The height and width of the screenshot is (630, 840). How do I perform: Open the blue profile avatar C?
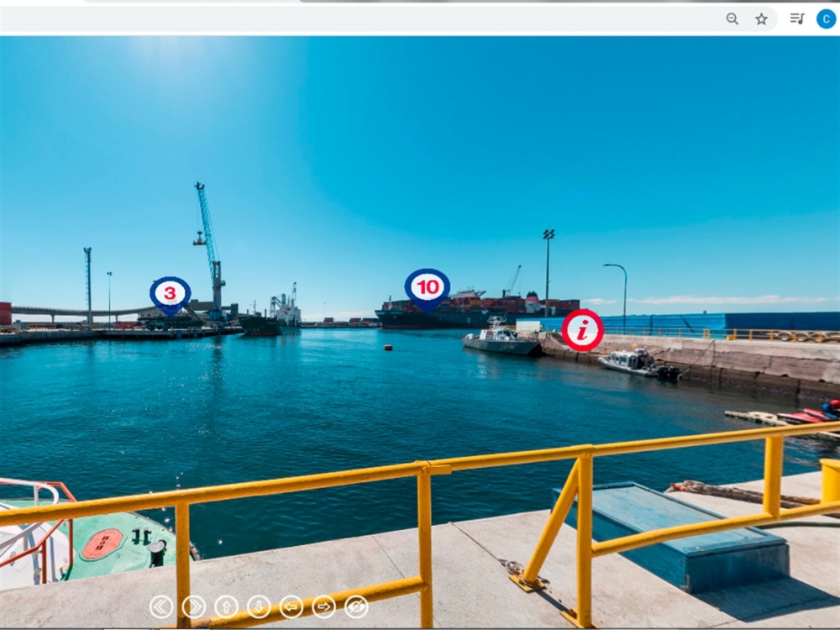[826, 18]
